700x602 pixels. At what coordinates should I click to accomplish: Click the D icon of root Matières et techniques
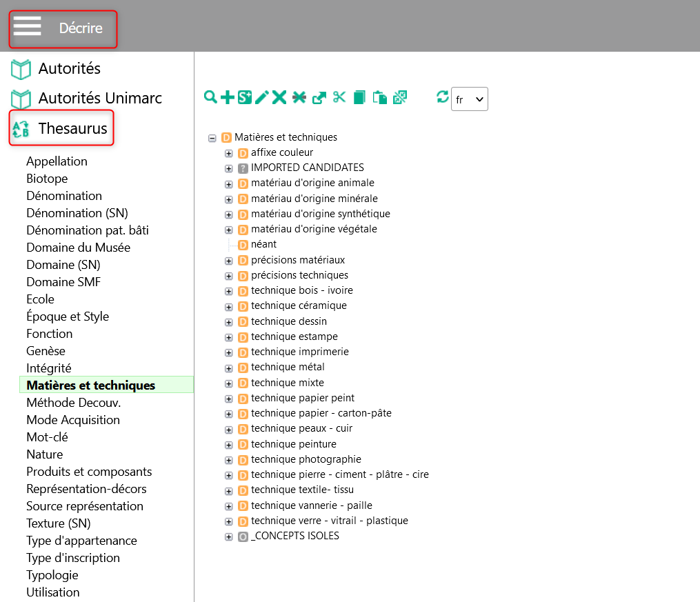(226, 137)
